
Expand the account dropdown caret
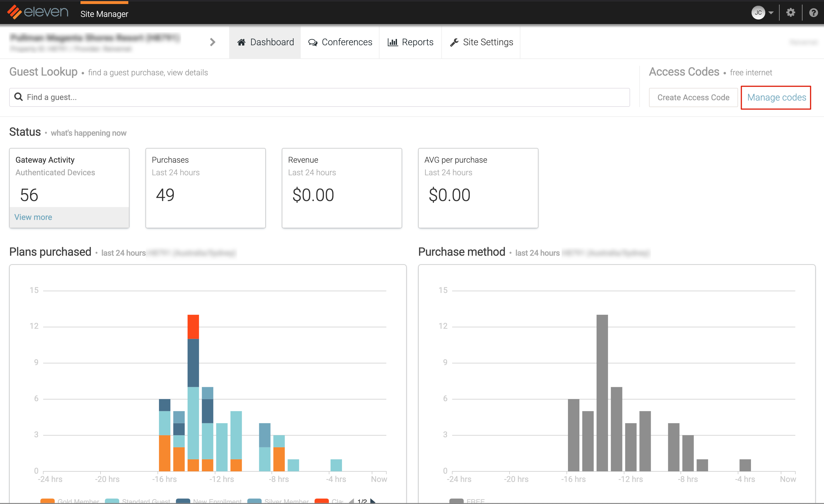(771, 13)
